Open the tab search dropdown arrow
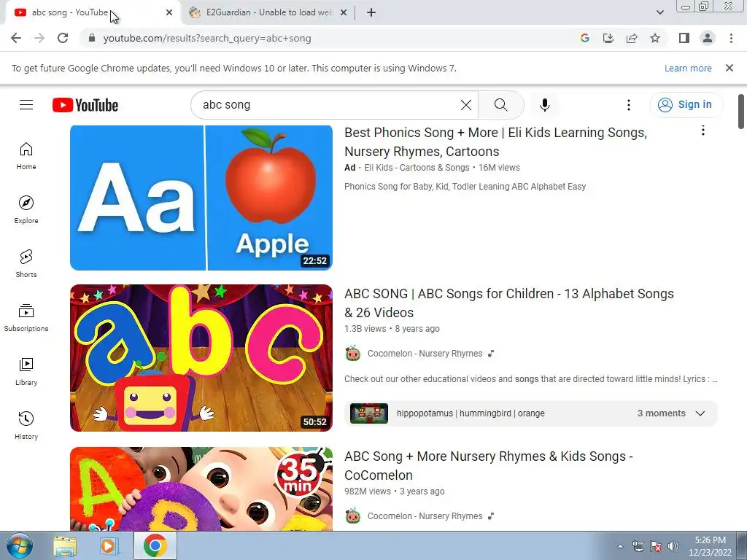 tap(659, 12)
